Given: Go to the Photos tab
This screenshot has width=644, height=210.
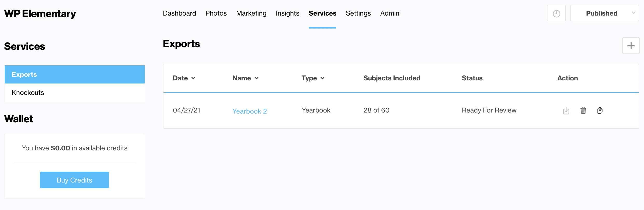Looking at the screenshot, I should tap(216, 13).
